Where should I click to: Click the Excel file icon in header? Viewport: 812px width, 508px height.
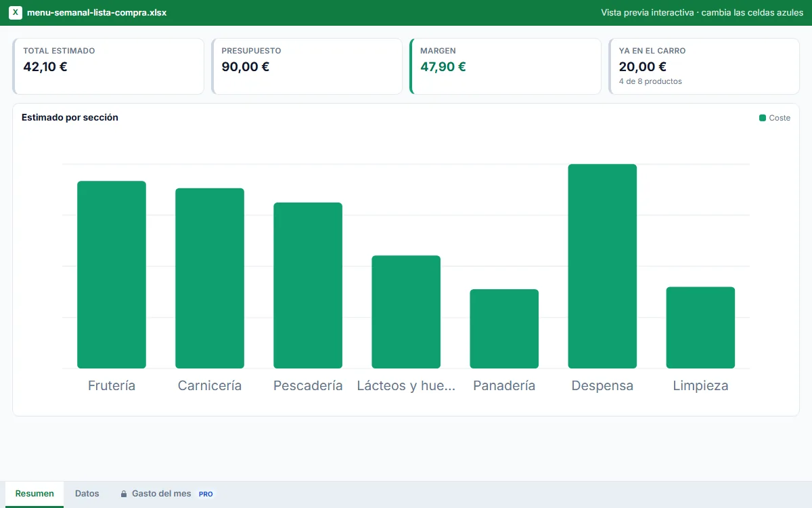click(x=16, y=13)
